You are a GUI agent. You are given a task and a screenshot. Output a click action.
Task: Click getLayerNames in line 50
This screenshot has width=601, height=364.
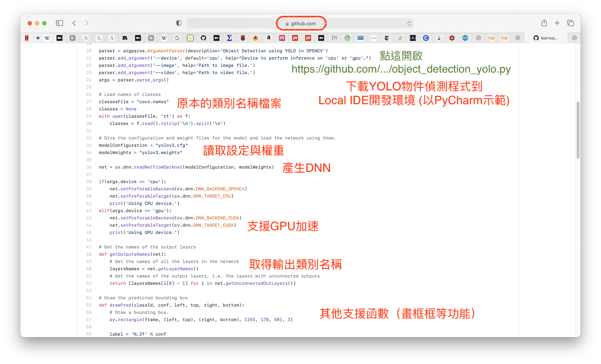(x=176, y=269)
